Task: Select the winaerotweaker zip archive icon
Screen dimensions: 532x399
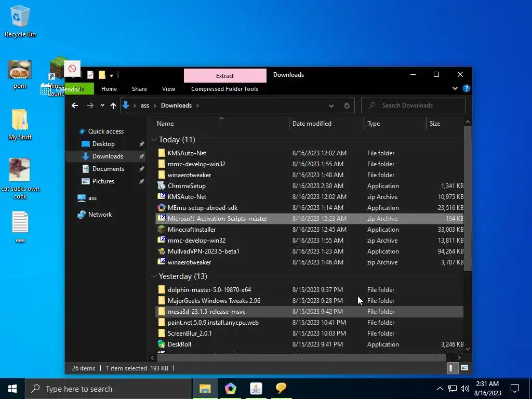Action: click(x=162, y=262)
